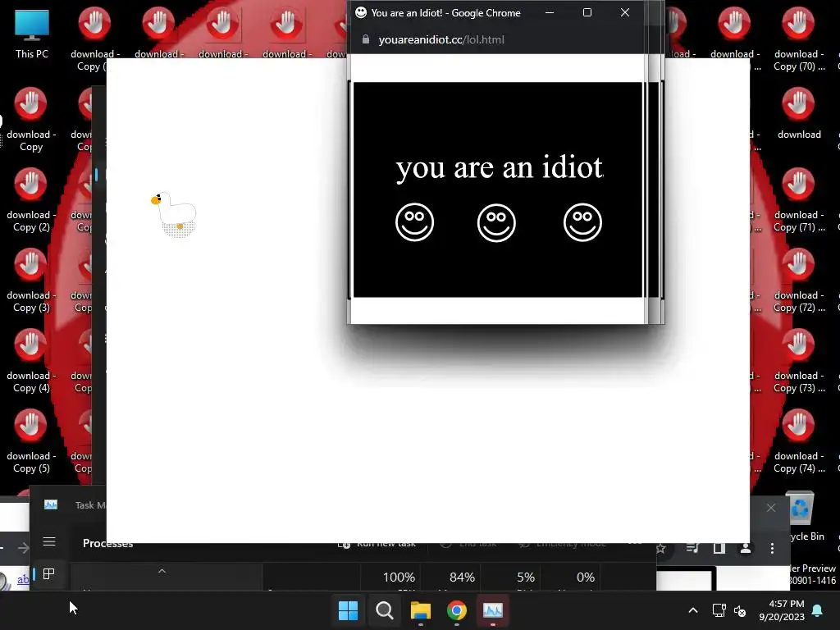The width and height of the screenshot is (840, 630).
Task: Select the download - Copy (5) desktop icon
Action: (x=30, y=441)
